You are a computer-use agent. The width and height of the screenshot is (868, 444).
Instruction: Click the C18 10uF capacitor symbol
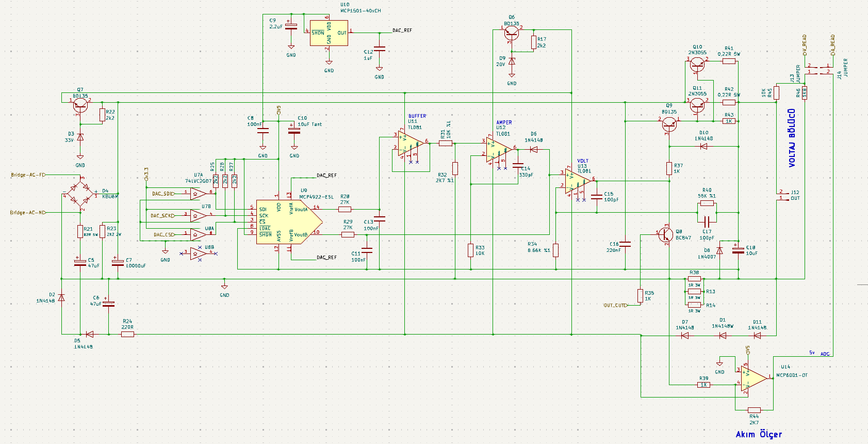(738, 250)
